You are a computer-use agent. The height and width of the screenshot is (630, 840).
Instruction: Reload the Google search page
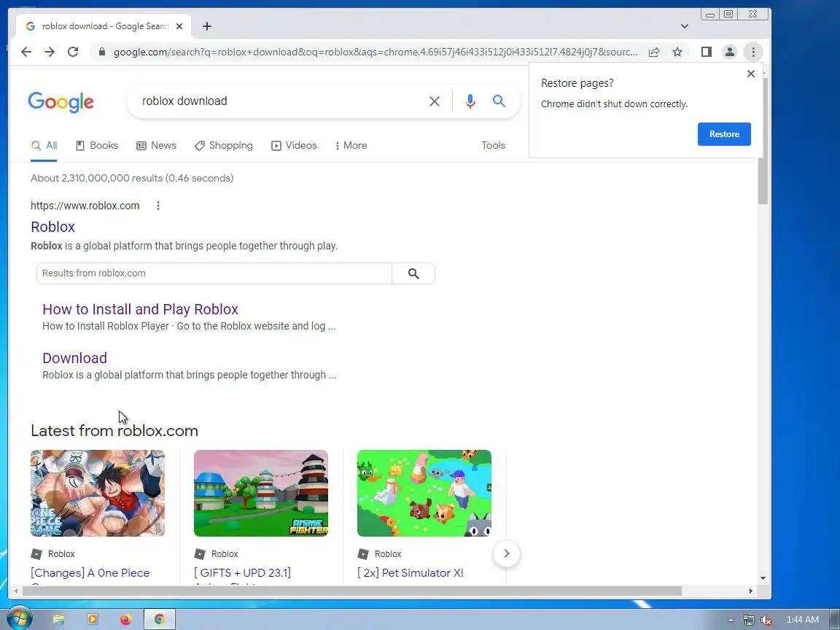pos(73,52)
